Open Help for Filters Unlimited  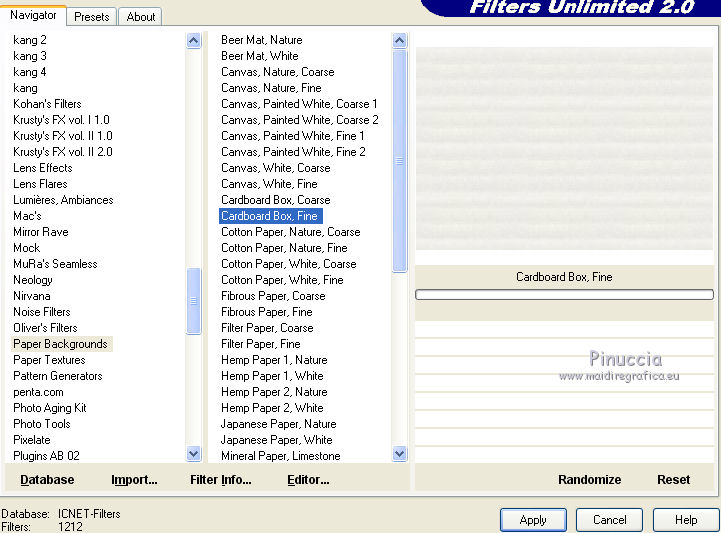686,520
